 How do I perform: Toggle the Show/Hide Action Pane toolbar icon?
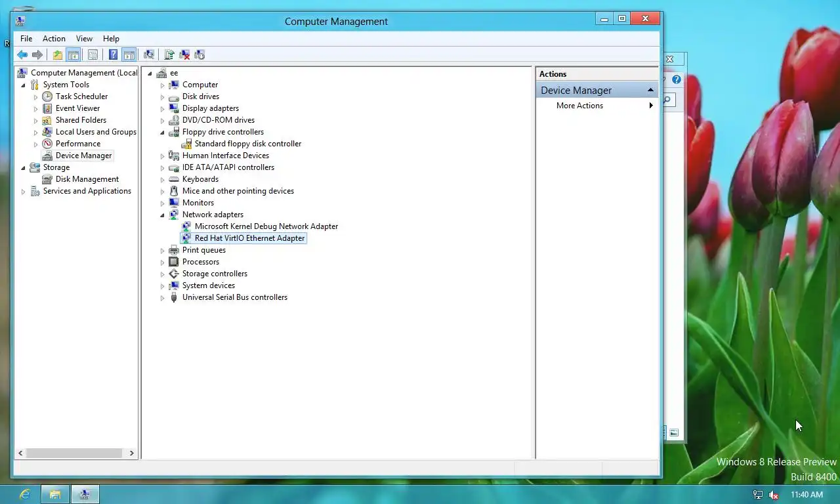[x=129, y=55]
